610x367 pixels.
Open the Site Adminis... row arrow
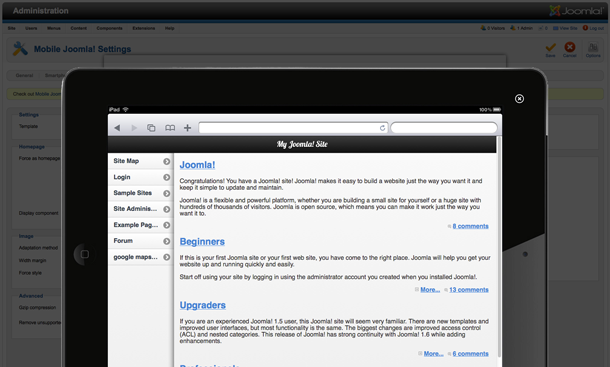point(167,209)
